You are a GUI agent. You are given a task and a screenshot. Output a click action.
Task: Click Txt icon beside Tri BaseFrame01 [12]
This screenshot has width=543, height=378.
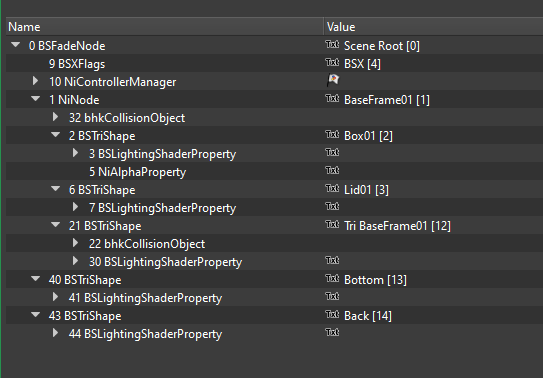click(332, 224)
